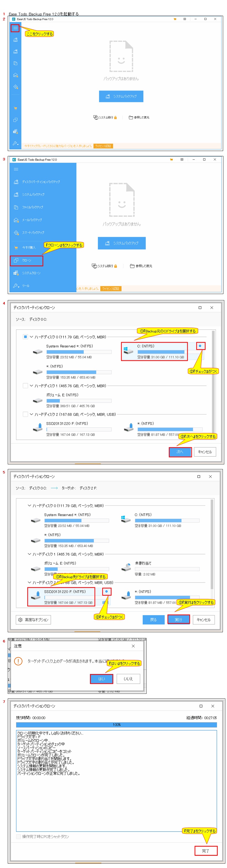Open clone icon in collapsed sidebar
Image resolution: width=227 pixels, height=868 pixels.
(x=15, y=120)
